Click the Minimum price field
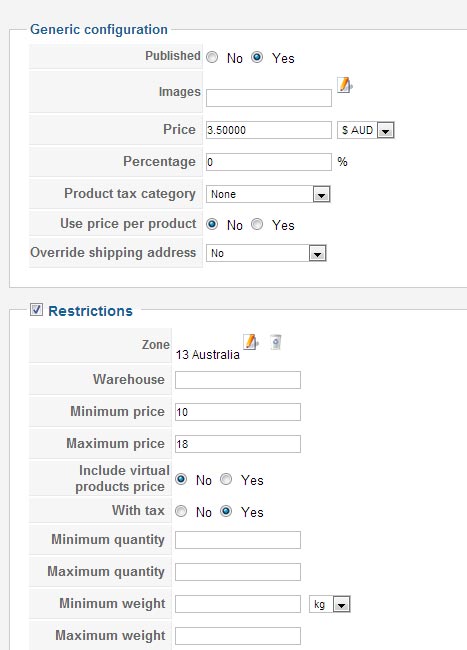This screenshot has width=467, height=650. [238, 412]
